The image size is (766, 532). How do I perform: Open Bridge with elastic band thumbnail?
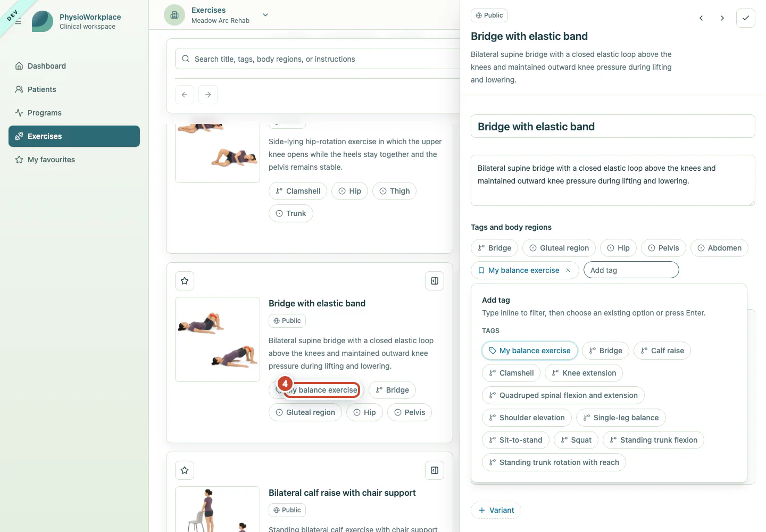pyautogui.click(x=218, y=339)
